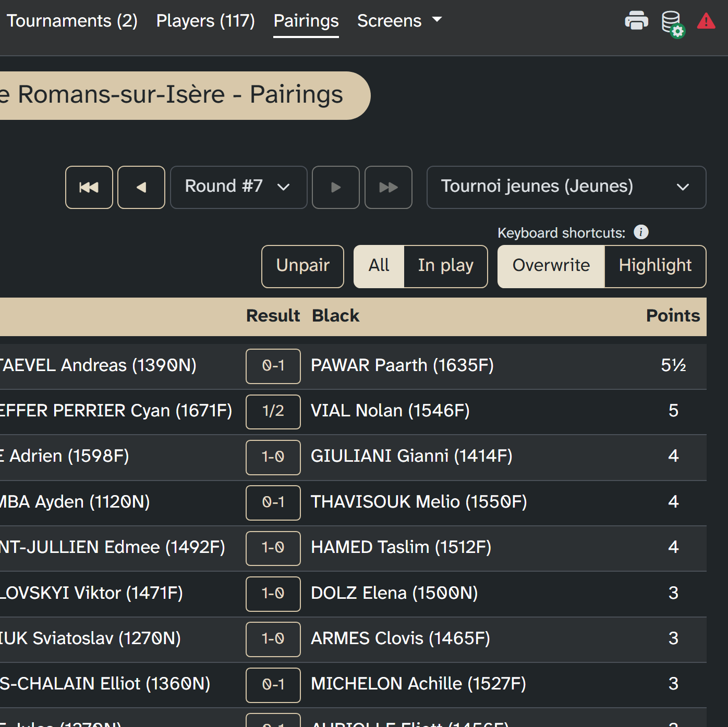Select the All filter toggle

pyautogui.click(x=379, y=266)
